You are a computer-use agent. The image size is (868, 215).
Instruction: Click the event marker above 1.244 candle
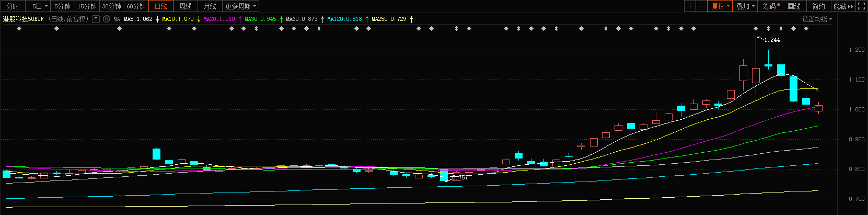(756, 29)
